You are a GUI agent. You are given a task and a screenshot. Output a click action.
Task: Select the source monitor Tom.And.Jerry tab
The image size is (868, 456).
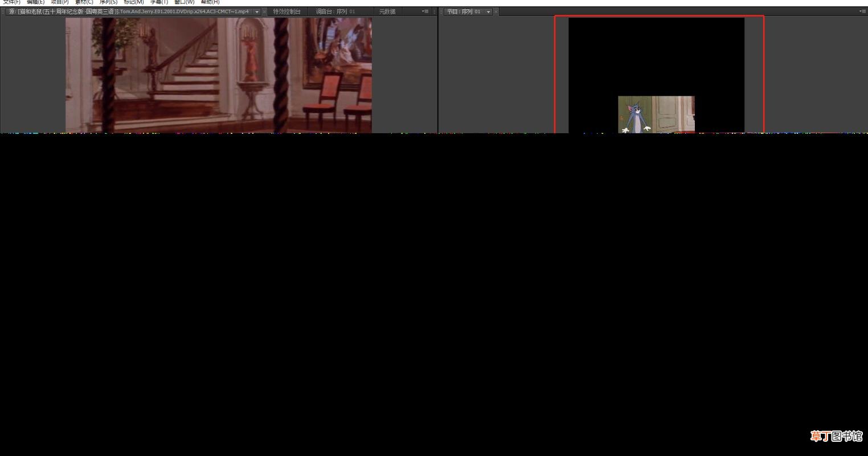129,11
